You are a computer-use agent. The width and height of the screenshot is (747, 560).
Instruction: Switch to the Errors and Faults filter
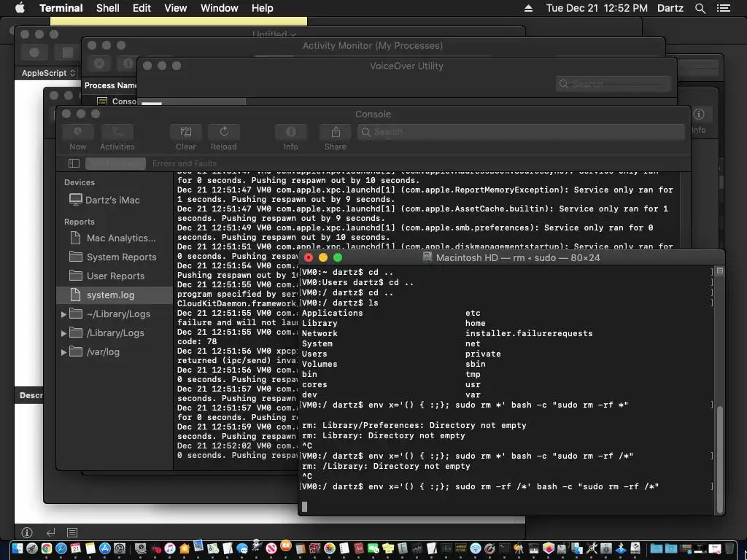[x=185, y=163]
